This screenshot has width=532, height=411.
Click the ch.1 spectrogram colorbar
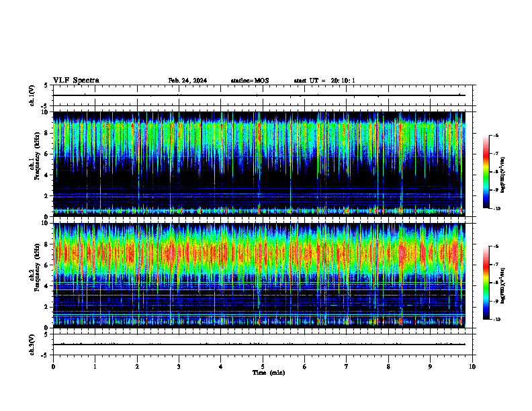(486, 172)
